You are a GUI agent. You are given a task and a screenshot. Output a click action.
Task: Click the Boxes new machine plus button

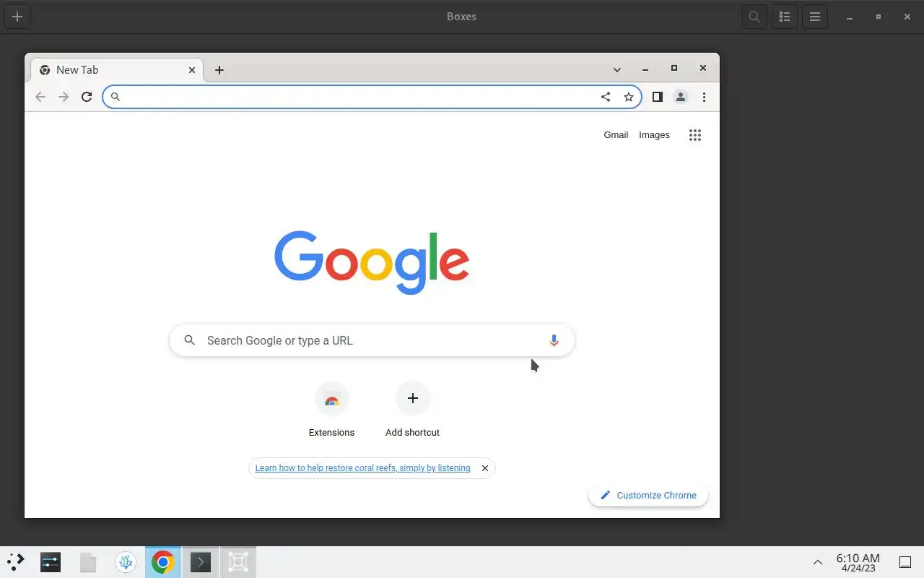[x=17, y=17]
